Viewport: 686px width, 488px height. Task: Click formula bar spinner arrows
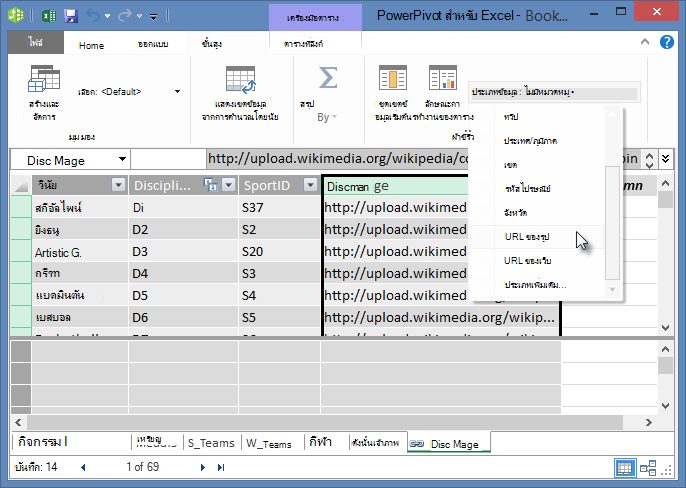649,160
